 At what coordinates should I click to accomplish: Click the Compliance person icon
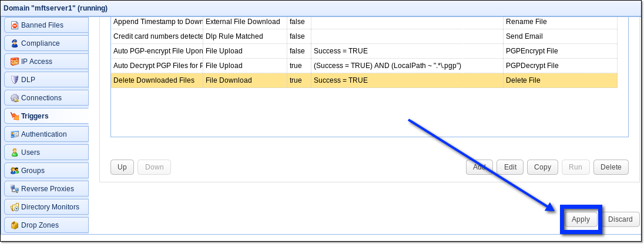15,43
